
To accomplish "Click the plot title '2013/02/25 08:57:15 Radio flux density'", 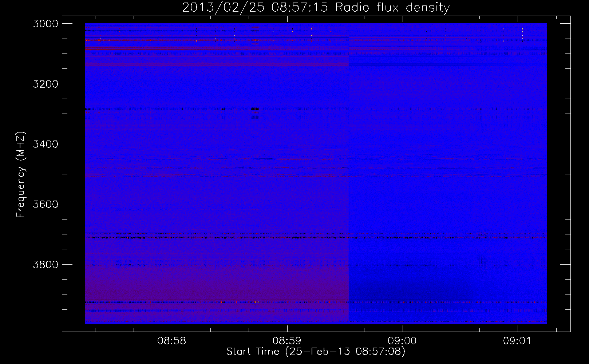I will coord(316,8).
